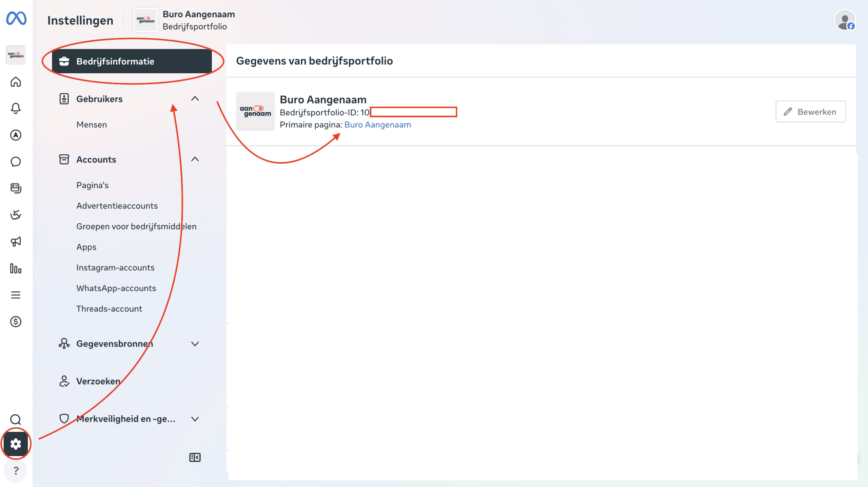Go to Mensen under Gebruikers
The image size is (868, 487).
coord(92,125)
